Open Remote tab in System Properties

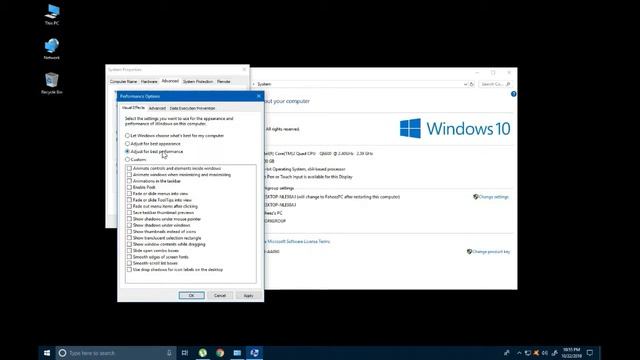(x=223, y=82)
